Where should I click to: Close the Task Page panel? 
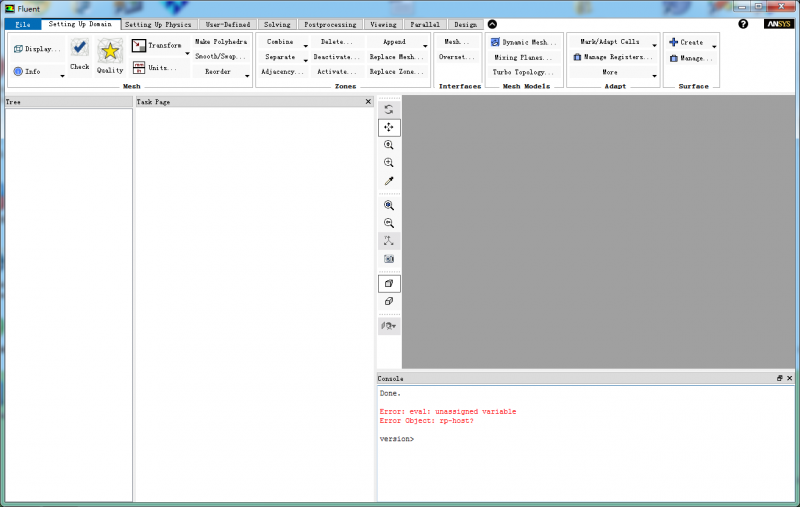tap(368, 102)
